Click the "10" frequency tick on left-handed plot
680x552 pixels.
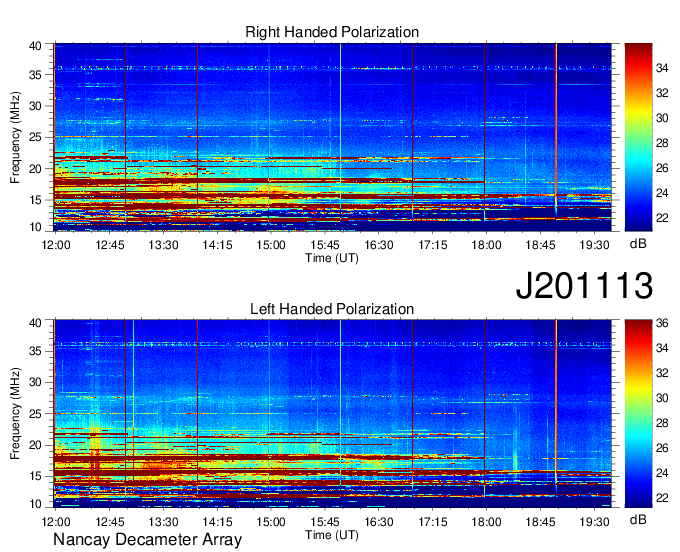pyautogui.click(x=35, y=504)
